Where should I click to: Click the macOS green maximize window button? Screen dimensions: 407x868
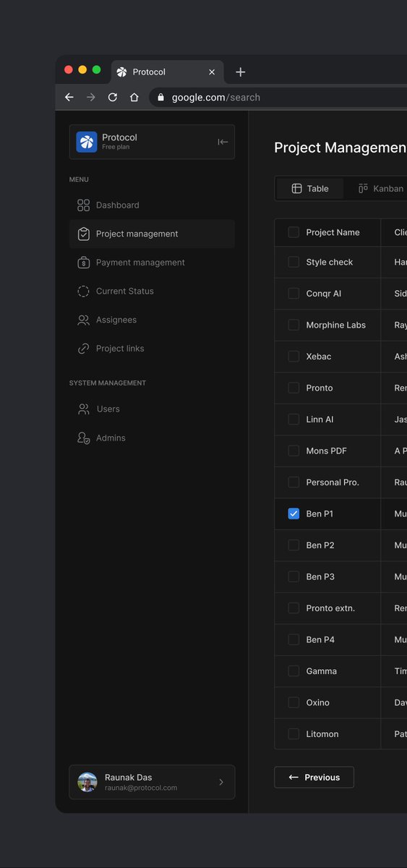pos(97,69)
